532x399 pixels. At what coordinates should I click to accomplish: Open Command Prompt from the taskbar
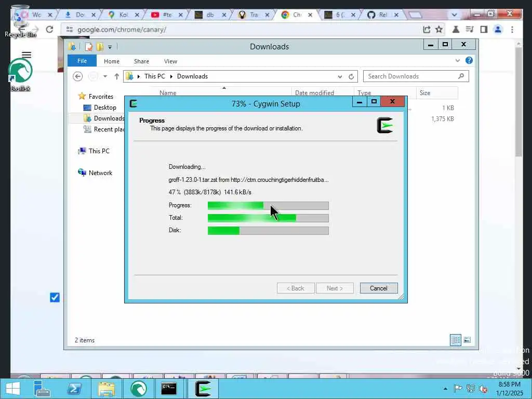point(169,389)
